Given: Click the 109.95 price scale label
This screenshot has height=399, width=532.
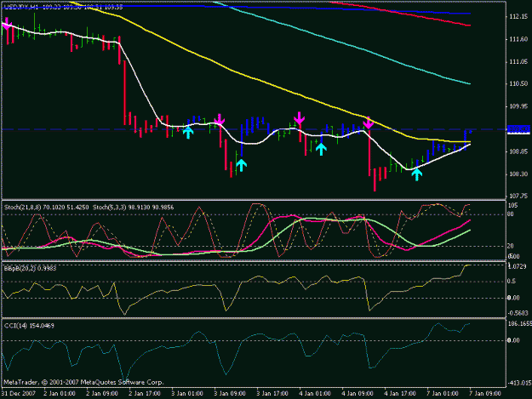Looking at the screenshot, I should (x=518, y=106).
